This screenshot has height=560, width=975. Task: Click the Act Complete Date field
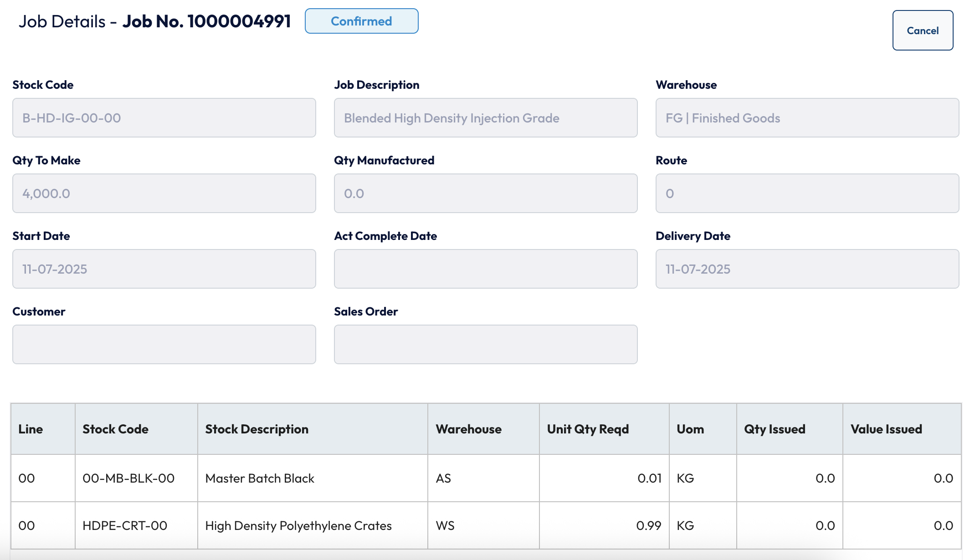[486, 269]
